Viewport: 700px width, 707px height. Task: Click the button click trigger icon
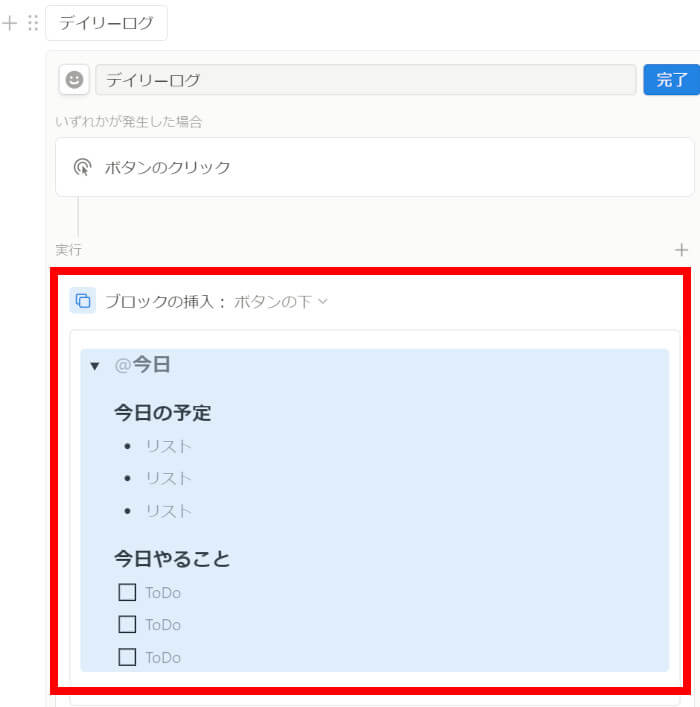point(83,167)
